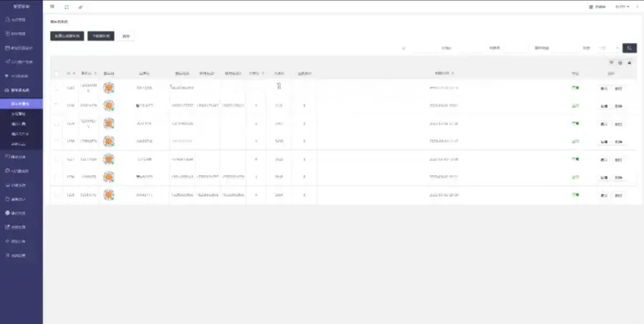
Task: Open the user account dropdown at top right
Action: click(x=622, y=6)
